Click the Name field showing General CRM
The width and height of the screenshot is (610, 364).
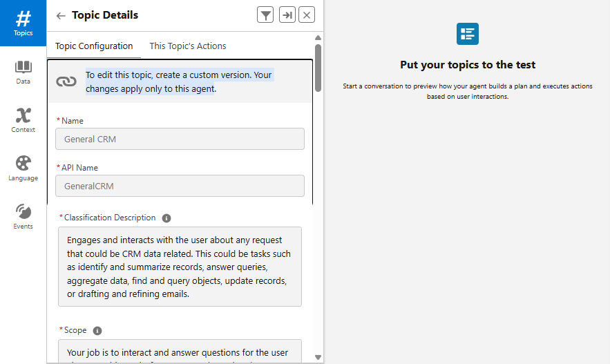tap(180, 139)
